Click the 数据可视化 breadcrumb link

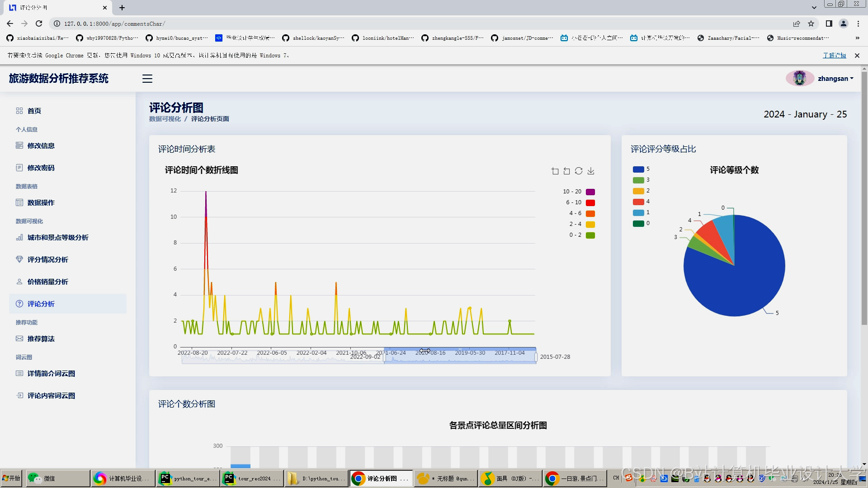tap(165, 119)
